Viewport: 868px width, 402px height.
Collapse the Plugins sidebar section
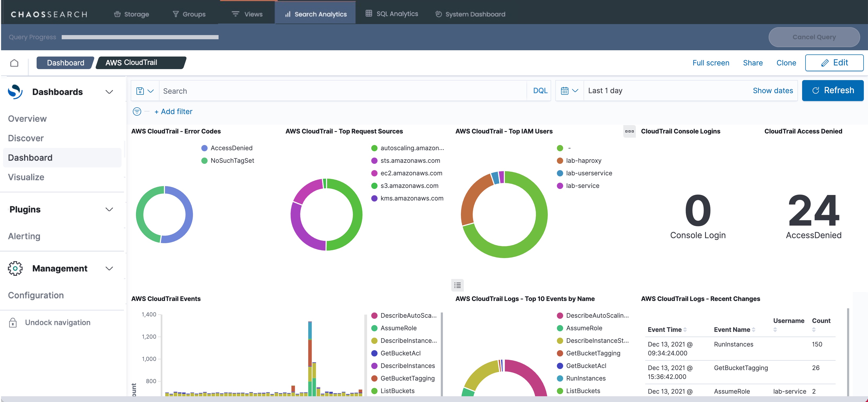tap(109, 209)
